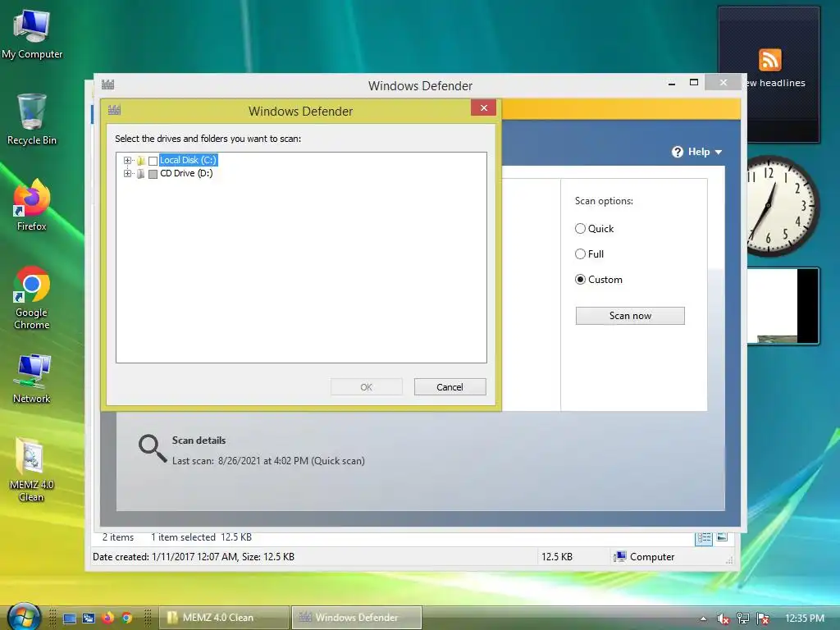This screenshot has height=630, width=840.
Task: Click '1 item selected 12.5 KB' status text
Action: (201, 537)
